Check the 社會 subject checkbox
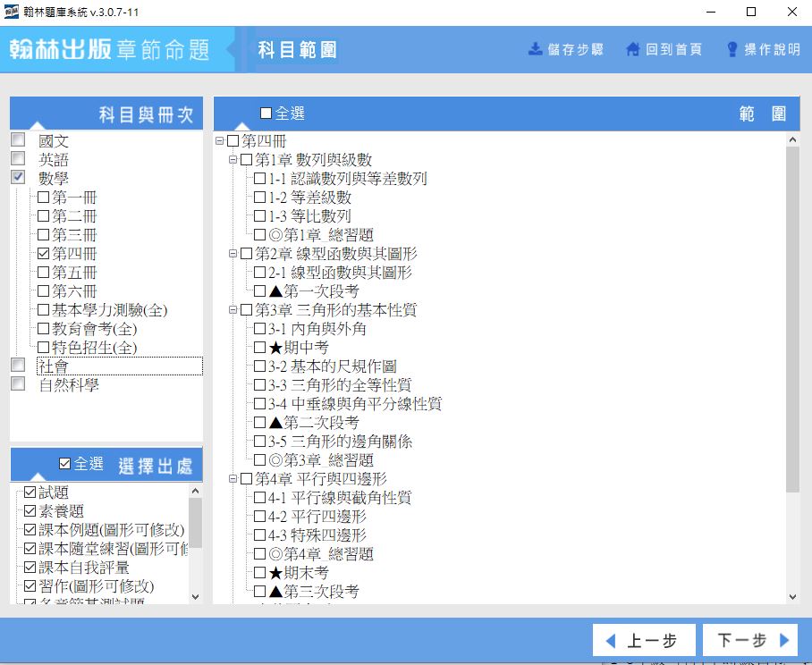 pyautogui.click(x=18, y=365)
